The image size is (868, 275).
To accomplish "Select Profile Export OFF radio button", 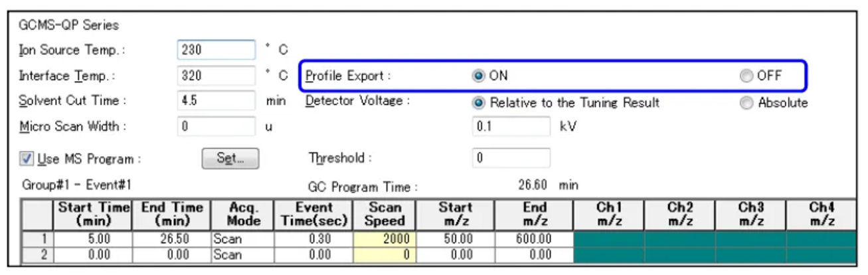I will 746,76.
